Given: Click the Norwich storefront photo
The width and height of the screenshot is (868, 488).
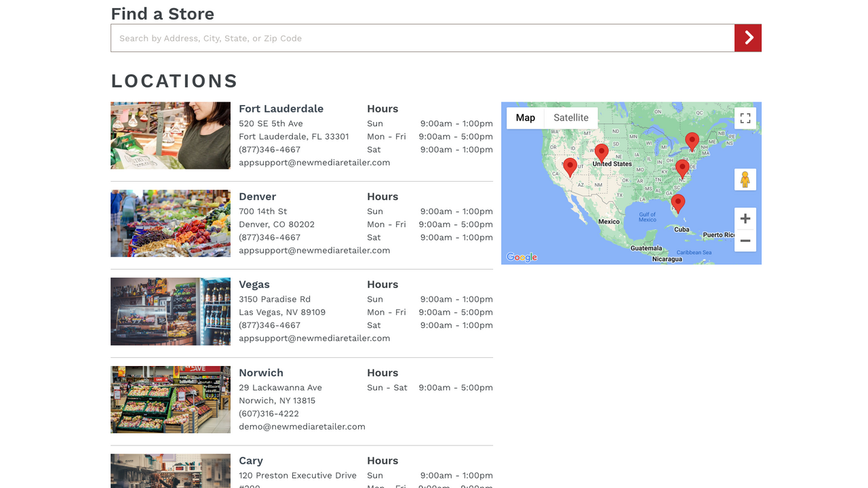Looking at the screenshot, I should tap(170, 399).
